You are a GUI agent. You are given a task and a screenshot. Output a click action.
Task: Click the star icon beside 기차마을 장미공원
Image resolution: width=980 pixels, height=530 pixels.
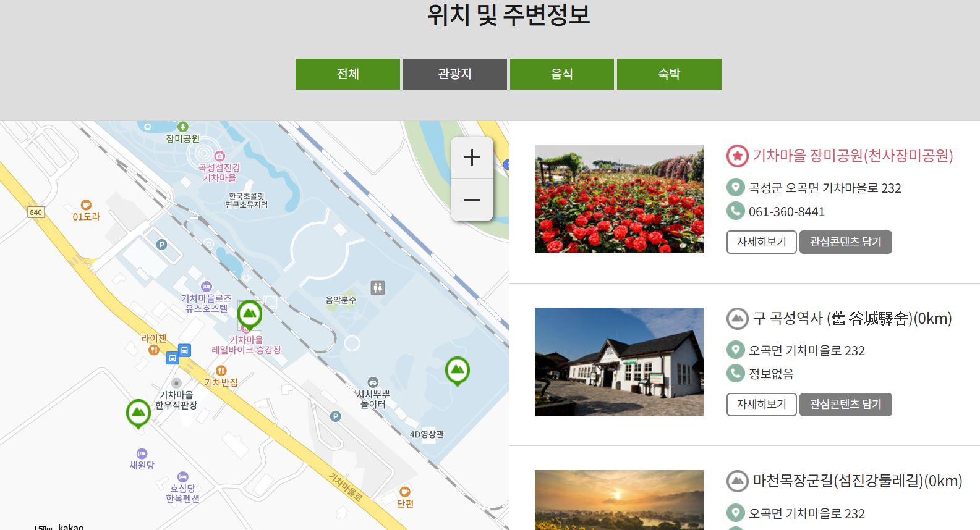(737, 156)
